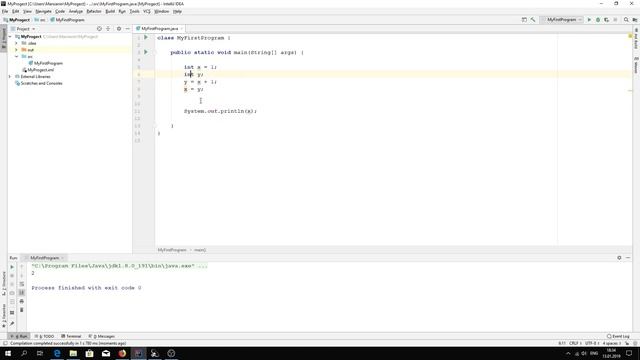Close the MyFirstProgram.java editor tab
This screenshot has width=640, height=360.
pos(182,29)
